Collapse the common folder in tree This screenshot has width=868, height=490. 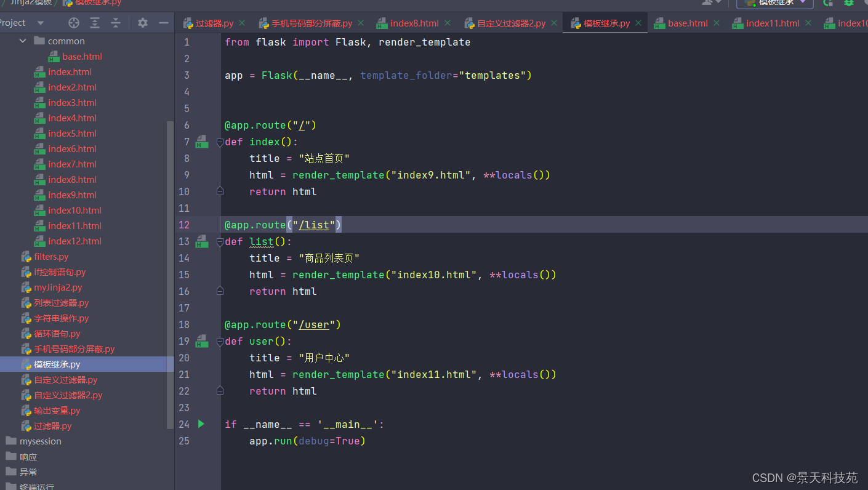pos(23,41)
